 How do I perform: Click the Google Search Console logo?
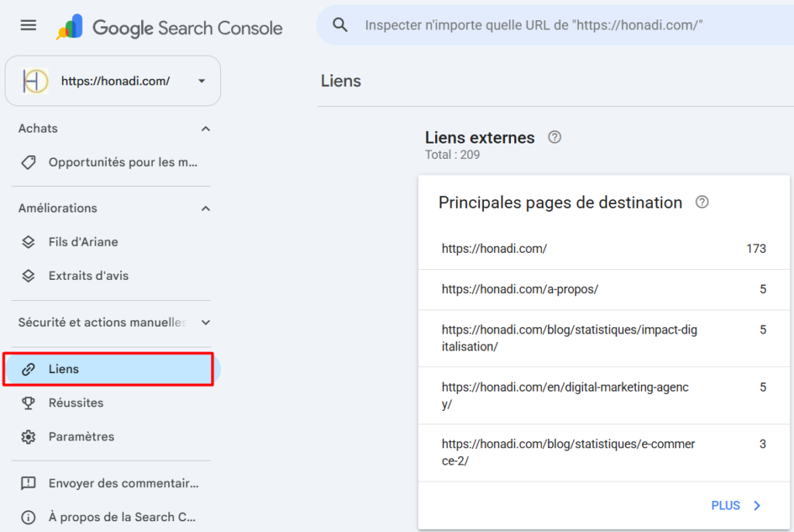[x=169, y=27]
